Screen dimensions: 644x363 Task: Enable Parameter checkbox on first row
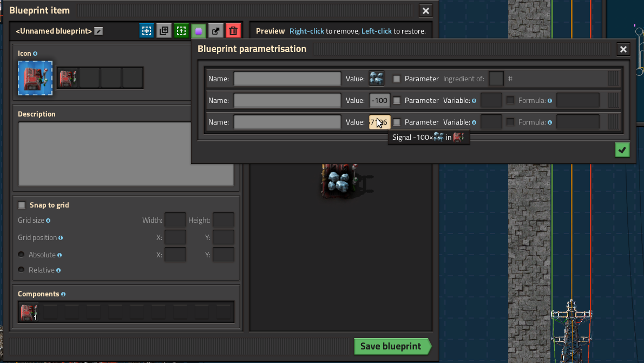(397, 79)
